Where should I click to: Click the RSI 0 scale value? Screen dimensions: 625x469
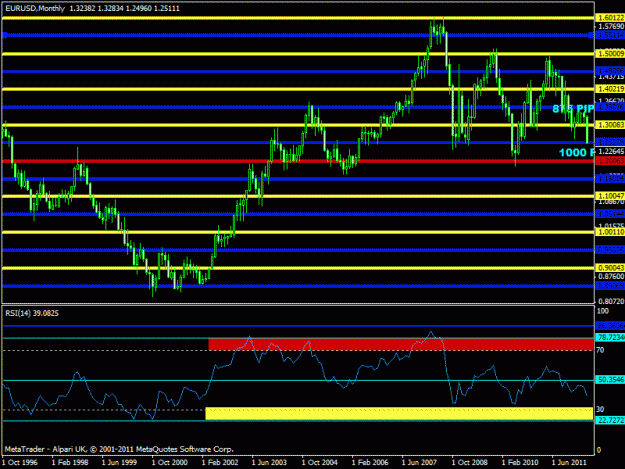[599, 450]
